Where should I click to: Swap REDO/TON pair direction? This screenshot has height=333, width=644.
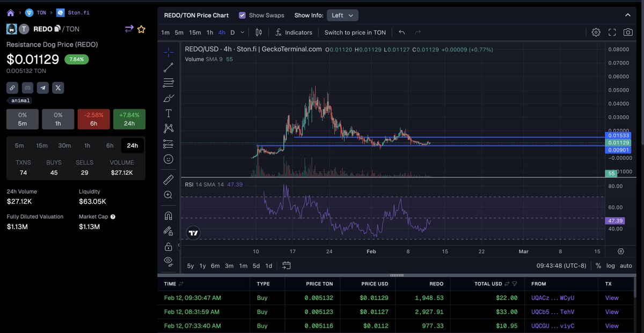tap(129, 29)
